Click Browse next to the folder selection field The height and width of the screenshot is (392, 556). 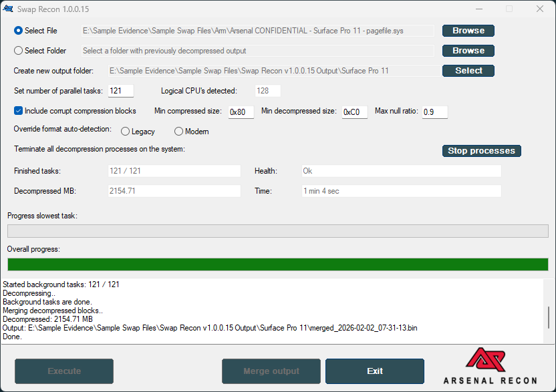[468, 51]
